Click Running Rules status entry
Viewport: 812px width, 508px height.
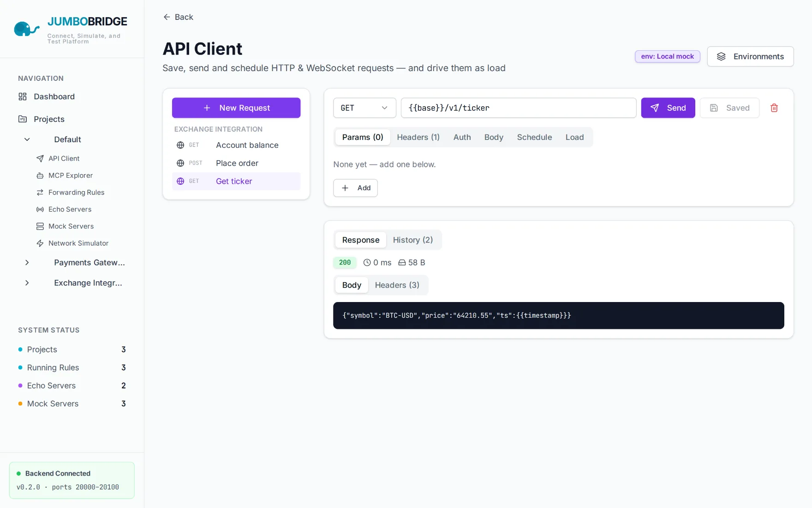(72, 368)
